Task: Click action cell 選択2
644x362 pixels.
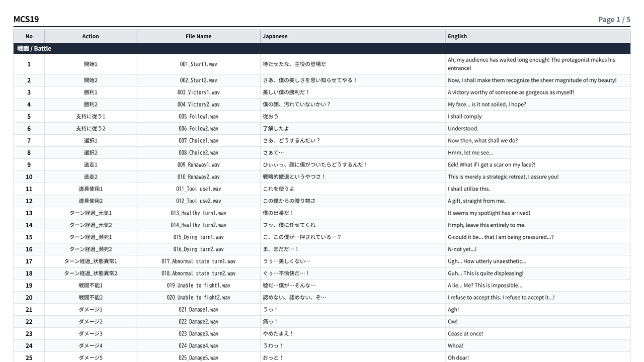Action: tap(91, 153)
